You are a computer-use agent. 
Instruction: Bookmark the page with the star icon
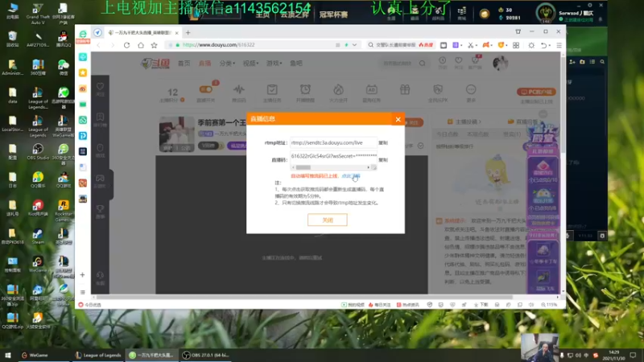coord(154,45)
